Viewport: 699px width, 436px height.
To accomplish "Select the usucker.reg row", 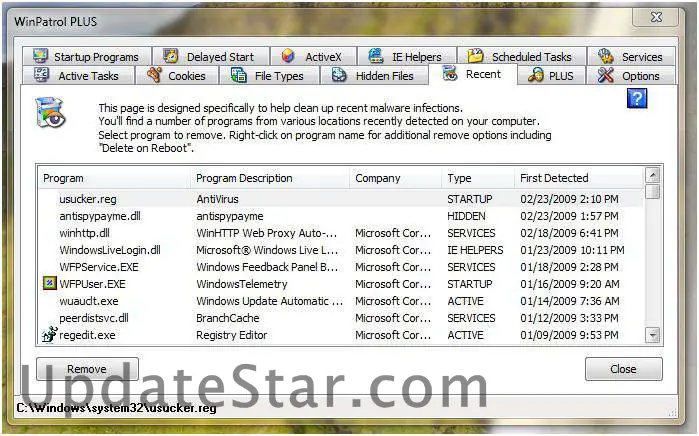I will (x=341, y=199).
